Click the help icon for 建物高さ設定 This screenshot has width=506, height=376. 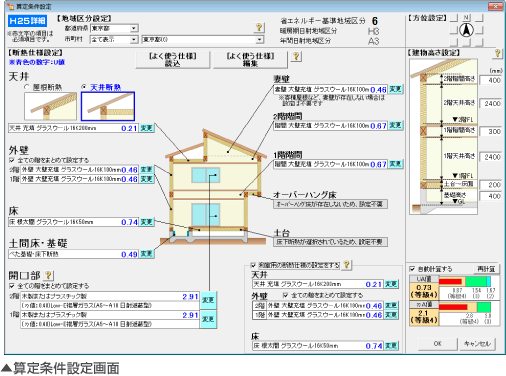tap(497, 53)
